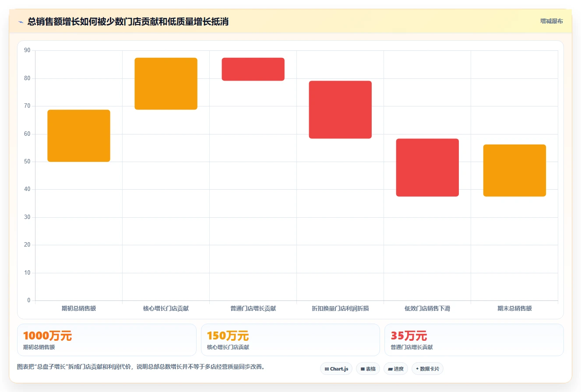Click the 1000万元 data card
Screen dimensions: 581x392
tap(107, 340)
